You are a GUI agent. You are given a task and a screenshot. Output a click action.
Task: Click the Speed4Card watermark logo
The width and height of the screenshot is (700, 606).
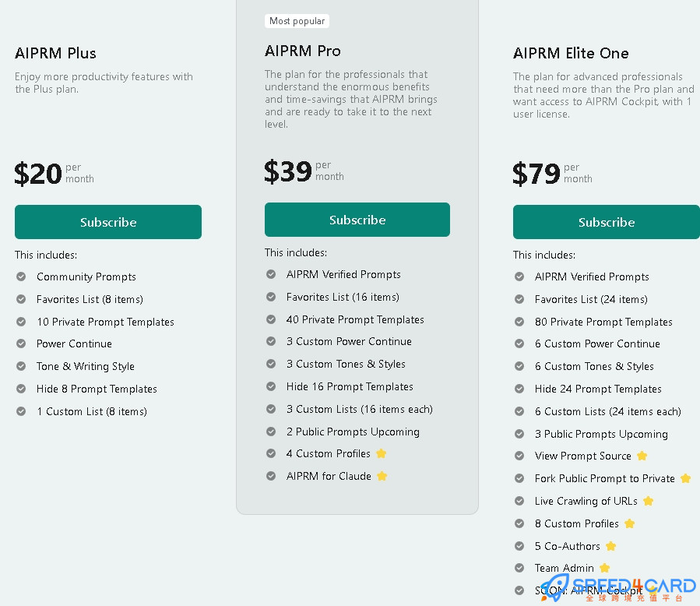[x=619, y=589]
